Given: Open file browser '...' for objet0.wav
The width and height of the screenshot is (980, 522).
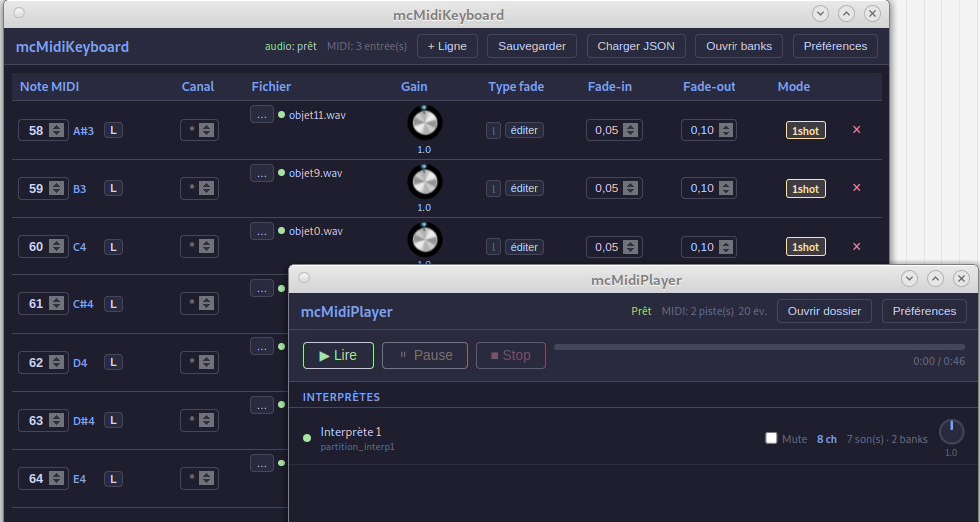Looking at the screenshot, I should point(262,232).
